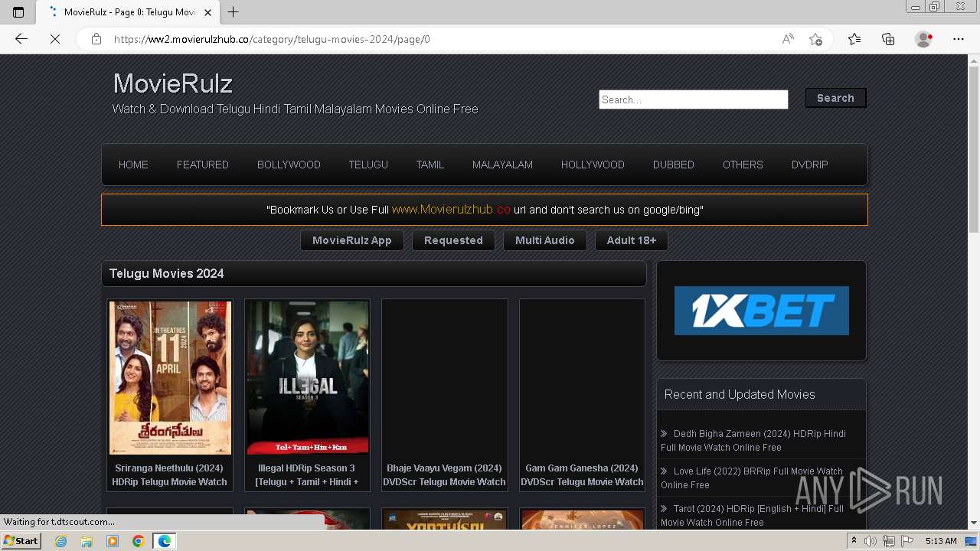The height and width of the screenshot is (551, 980).
Task: Open media player taskbar icon
Action: click(113, 541)
